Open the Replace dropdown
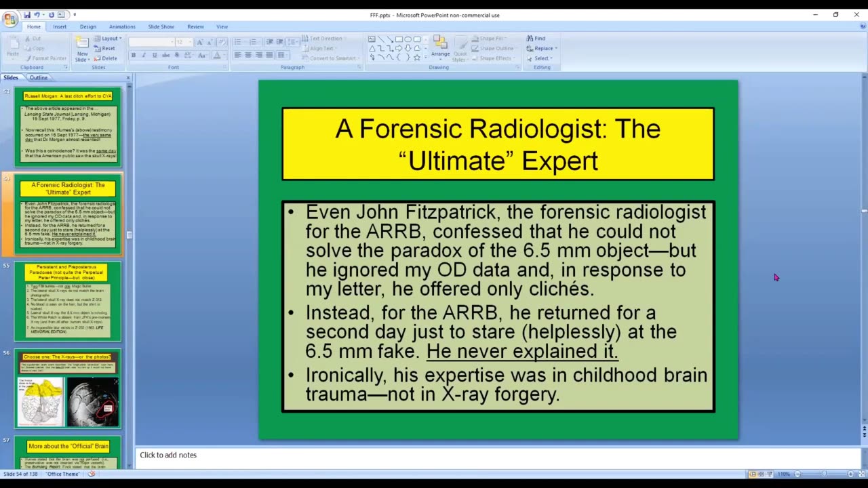This screenshot has height=488, width=868. [x=542, y=48]
